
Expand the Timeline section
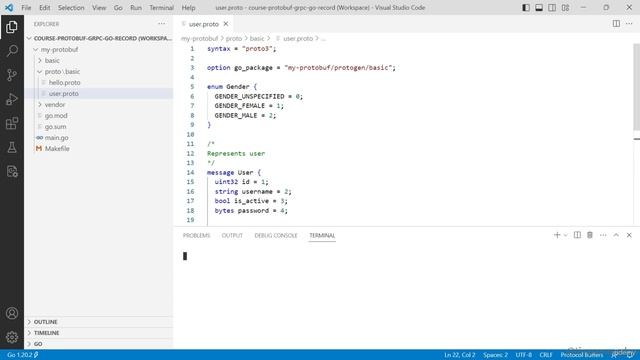click(x=98, y=333)
